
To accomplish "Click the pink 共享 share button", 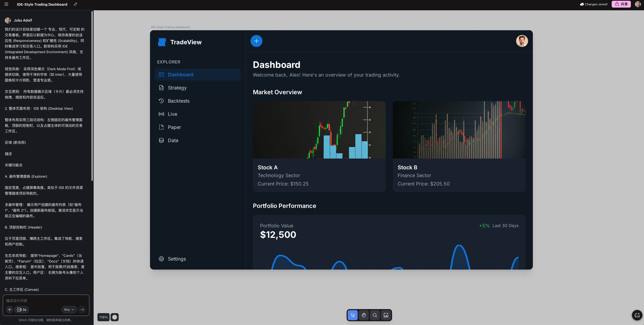I will coord(621,4).
